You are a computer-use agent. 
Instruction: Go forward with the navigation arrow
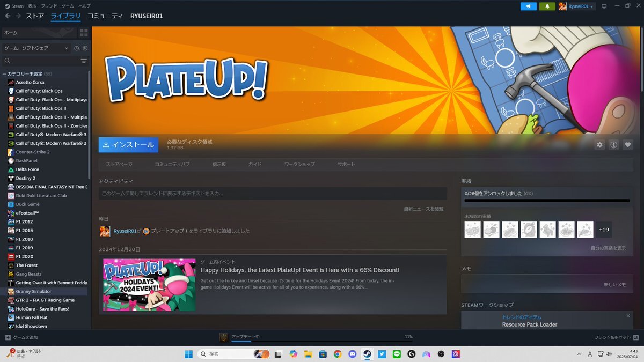[18, 16]
